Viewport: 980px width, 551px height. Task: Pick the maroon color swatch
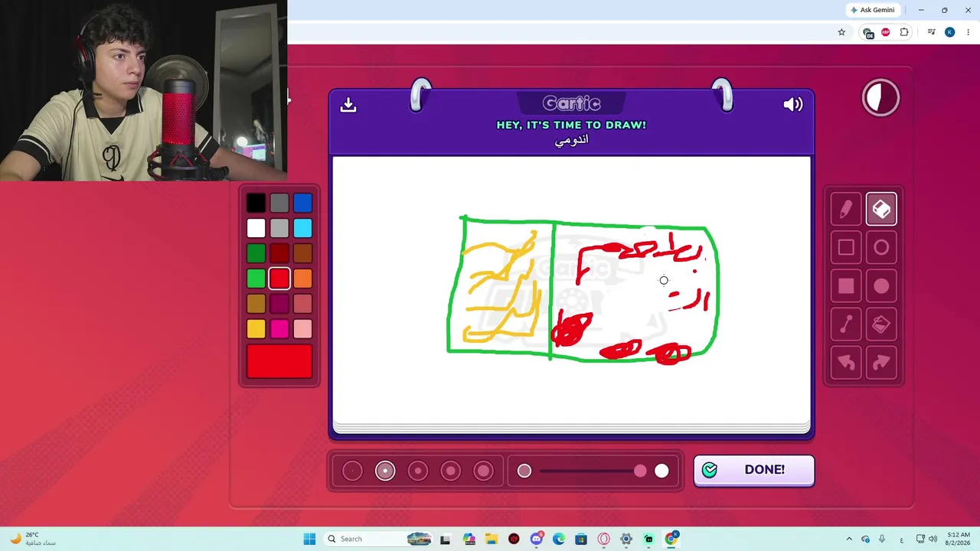point(279,304)
